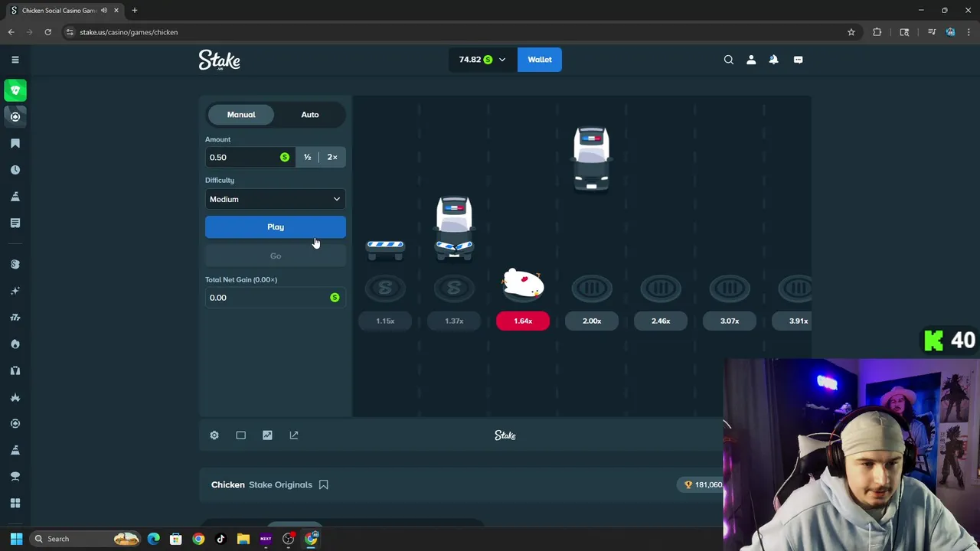Open live stats chart icon
Image resolution: width=980 pixels, height=551 pixels.
click(x=267, y=435)
